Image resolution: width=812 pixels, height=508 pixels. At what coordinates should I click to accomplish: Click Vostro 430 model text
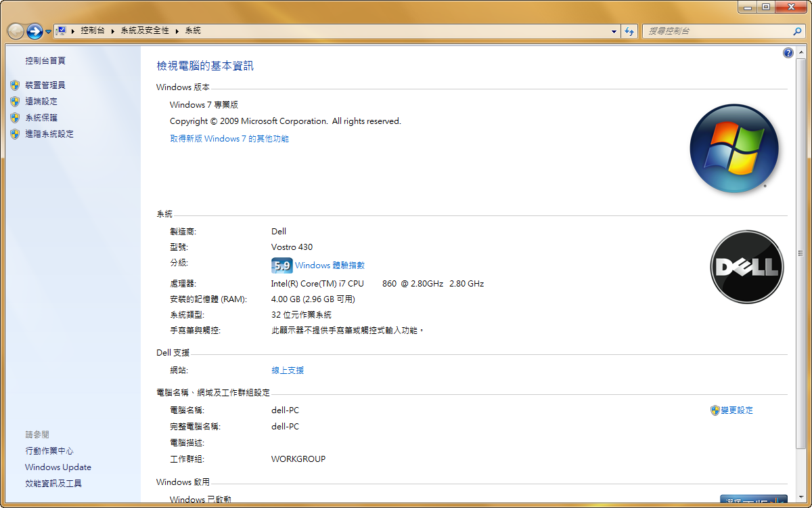point(292,247)
